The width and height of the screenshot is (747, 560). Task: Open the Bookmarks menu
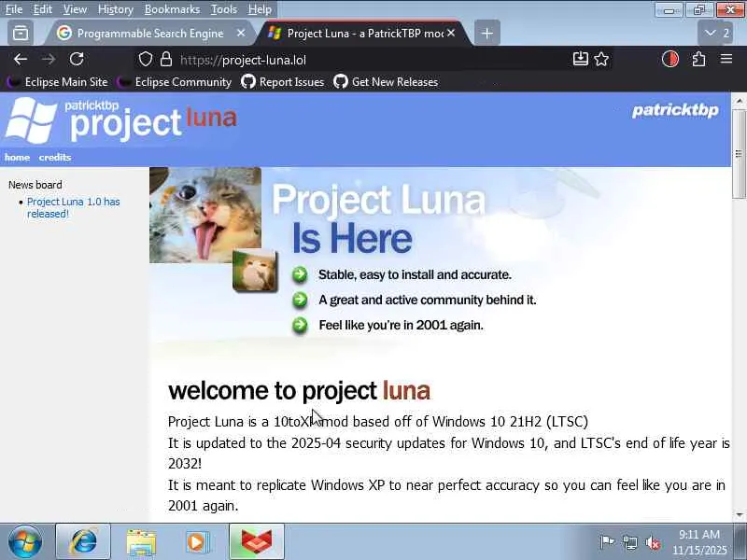tap(173, 9)
